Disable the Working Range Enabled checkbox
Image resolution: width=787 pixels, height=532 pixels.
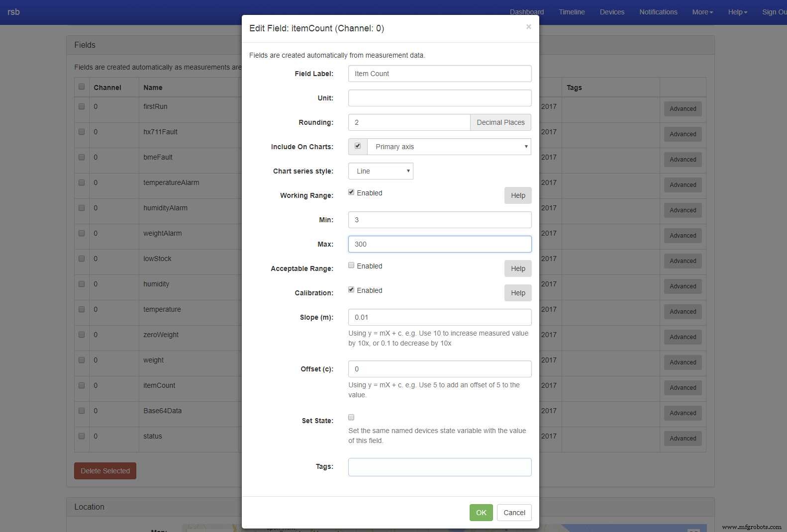[351, 192]
